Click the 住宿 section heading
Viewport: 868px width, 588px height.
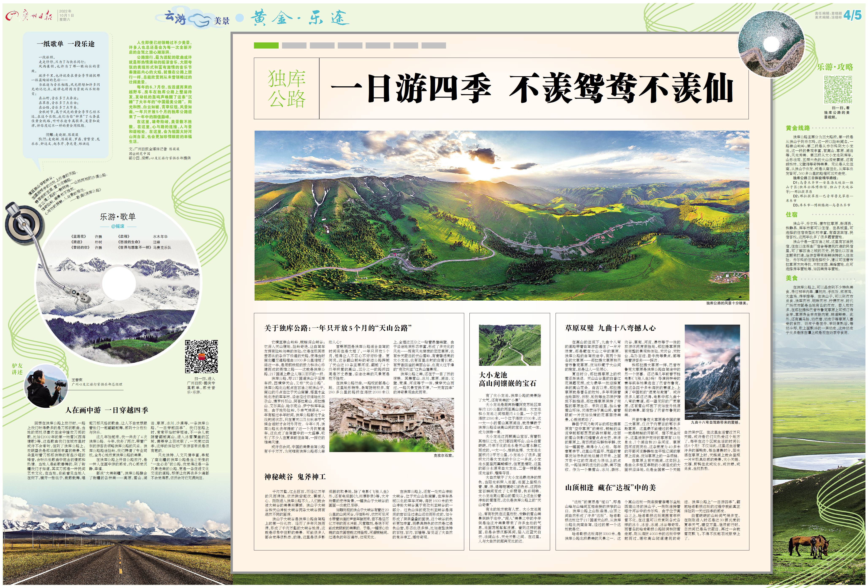(791, 215)
